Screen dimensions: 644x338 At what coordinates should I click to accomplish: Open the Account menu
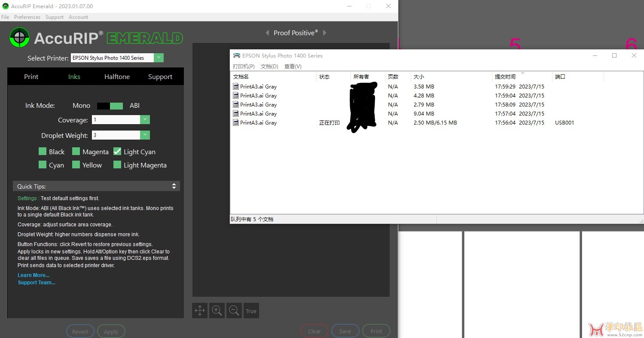[78, 17]
